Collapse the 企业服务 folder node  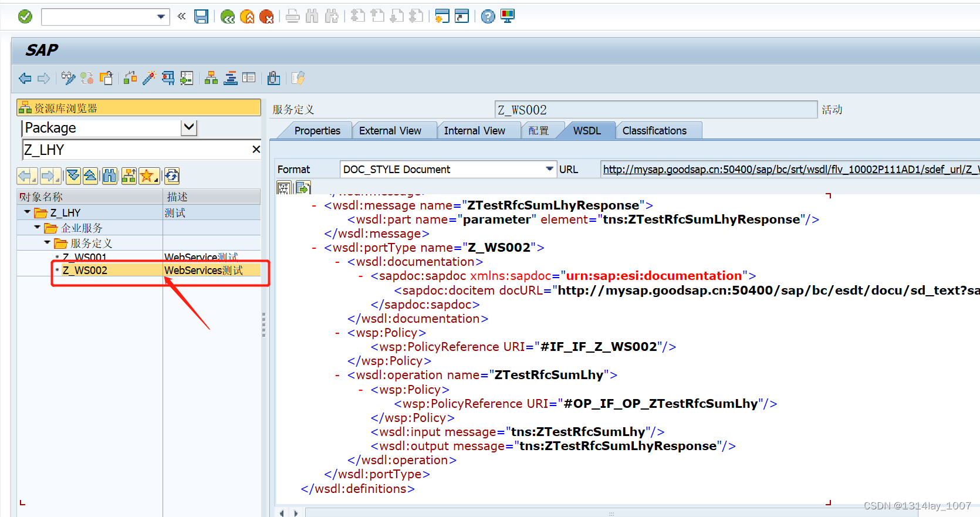38,227
